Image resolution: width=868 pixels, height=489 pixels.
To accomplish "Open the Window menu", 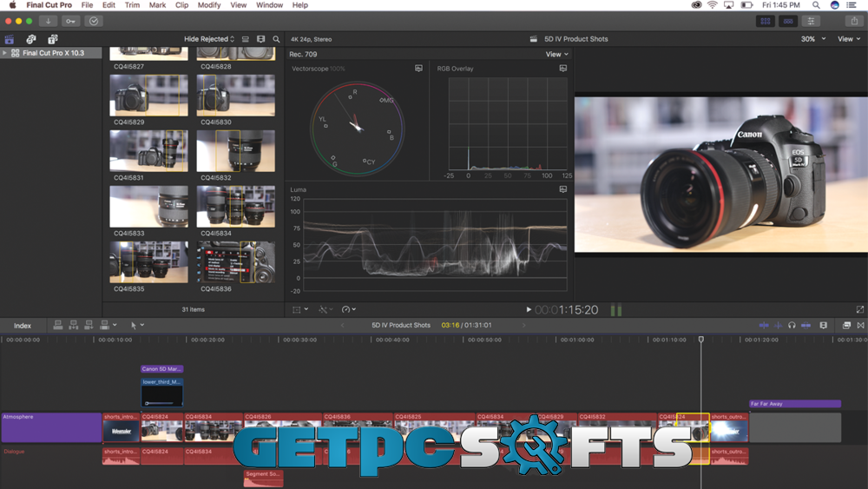I will coord(269,5).
